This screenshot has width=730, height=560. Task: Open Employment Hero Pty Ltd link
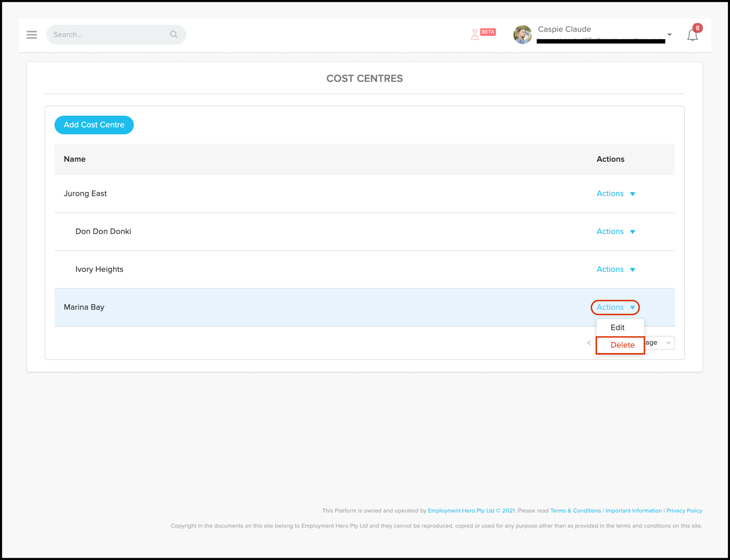click(x=461, y=511)
